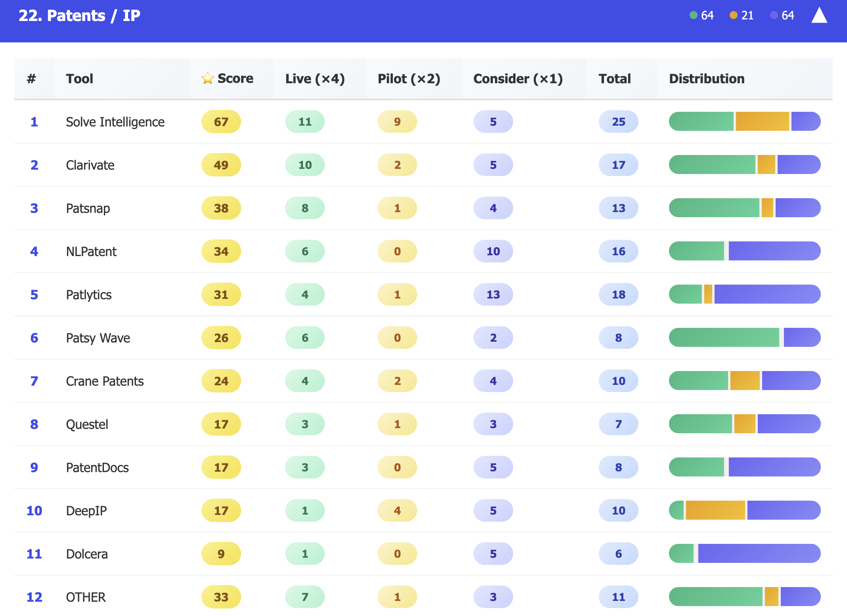Click the green dot legend indicator

[x=694, y=15]
